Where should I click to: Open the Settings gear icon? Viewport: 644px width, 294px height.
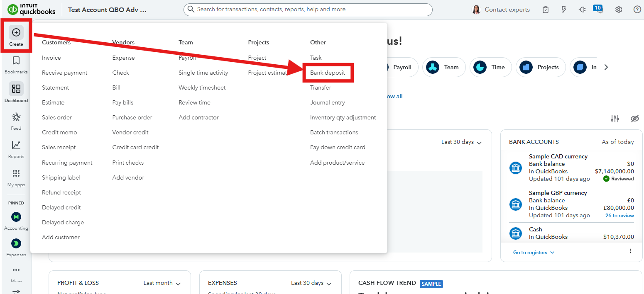(619, 10)
